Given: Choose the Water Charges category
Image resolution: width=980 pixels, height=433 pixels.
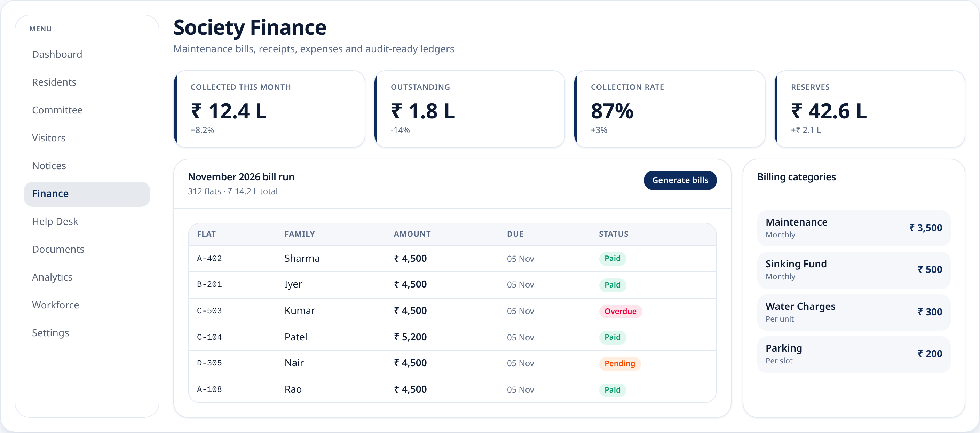Looking at the screenshot, I should point(854,312).
